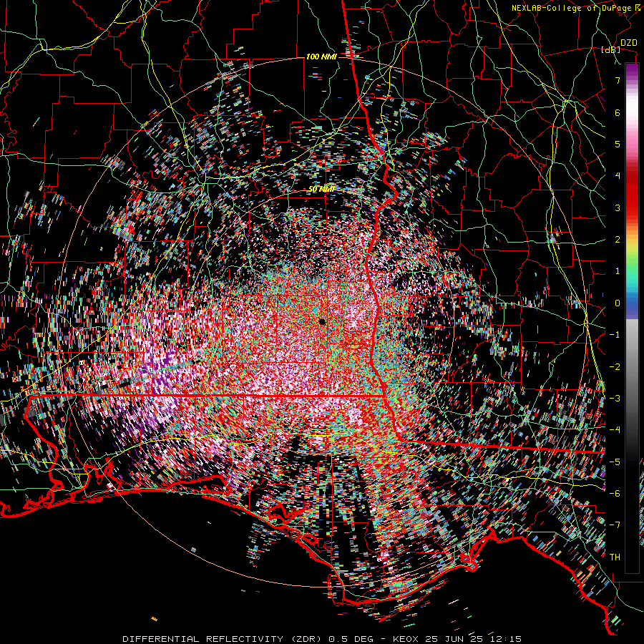Click the ZDR color scale bar

(632, 318)
